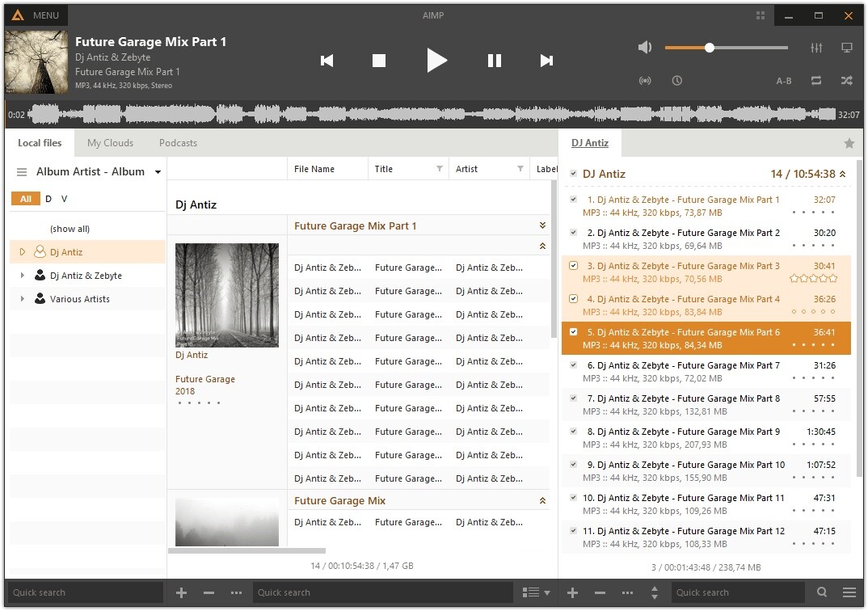
Task: Click the A-B repeat section button
Action: tap(783, 81)
